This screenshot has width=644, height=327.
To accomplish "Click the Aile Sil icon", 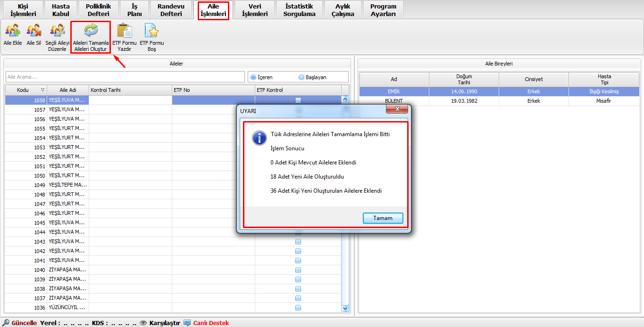I will tap(33, 31).
